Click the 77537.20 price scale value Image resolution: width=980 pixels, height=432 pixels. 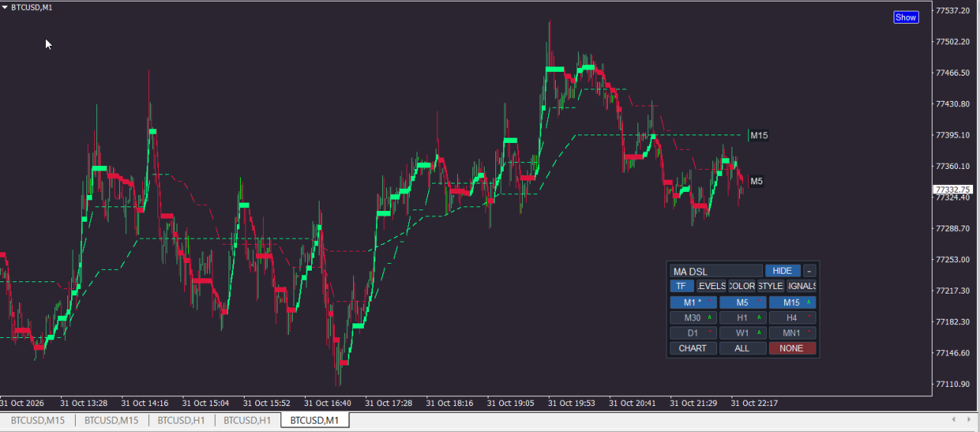pyautogui.click(x=952, y=11)
